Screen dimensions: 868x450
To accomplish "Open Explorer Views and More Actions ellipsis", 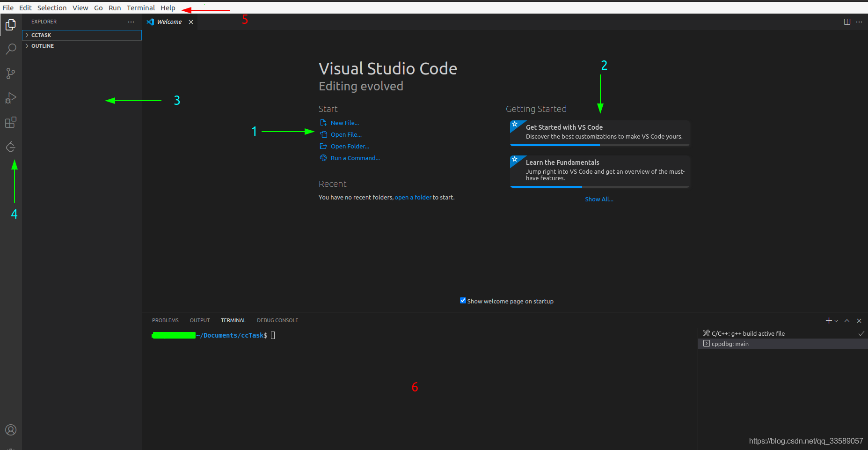I will coord(131,22).
